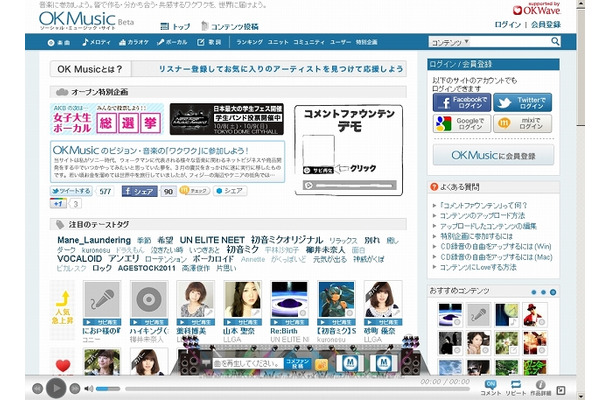
Task: Click the player play button
Action: click(56, 388)
